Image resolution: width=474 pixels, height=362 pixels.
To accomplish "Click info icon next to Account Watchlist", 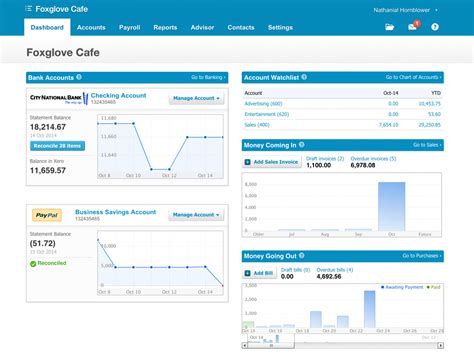I will click(x=304, y=77).
